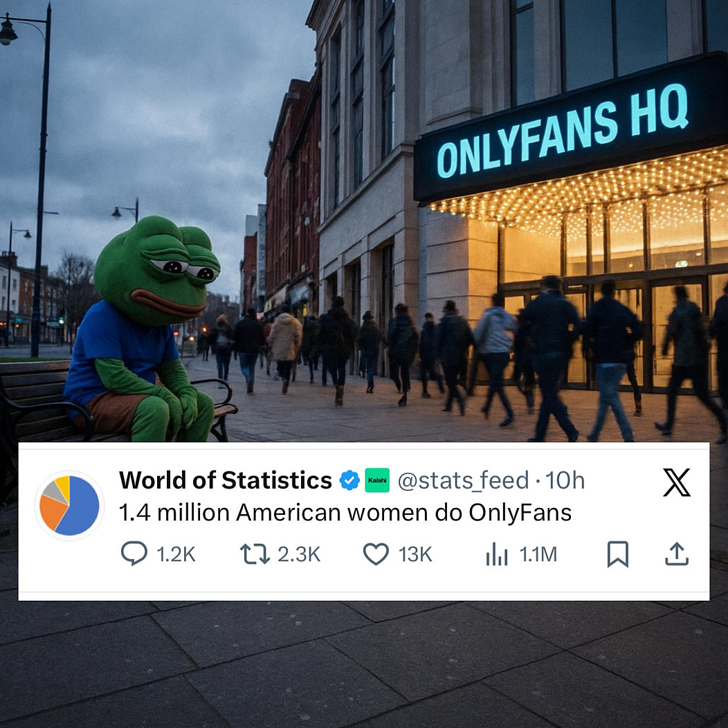Repost the tweet using the retweet arrows
728x728 pixels.
tap(255, 554)
